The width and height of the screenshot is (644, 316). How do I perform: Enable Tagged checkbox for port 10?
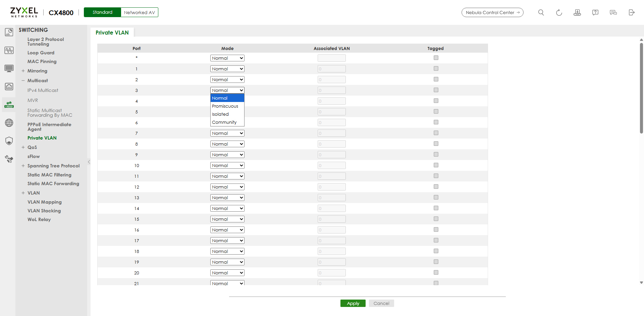pos(436,165)
